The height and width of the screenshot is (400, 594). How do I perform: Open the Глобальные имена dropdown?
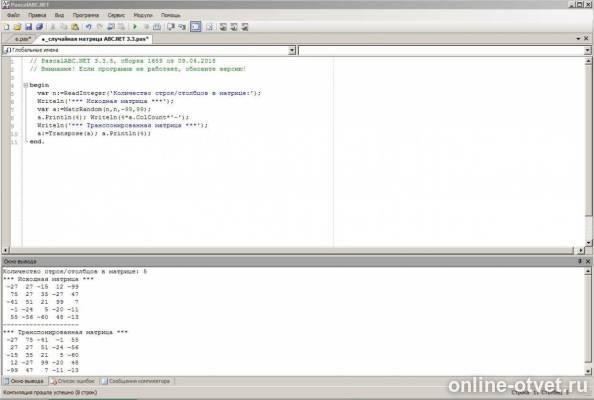(292, 50)
